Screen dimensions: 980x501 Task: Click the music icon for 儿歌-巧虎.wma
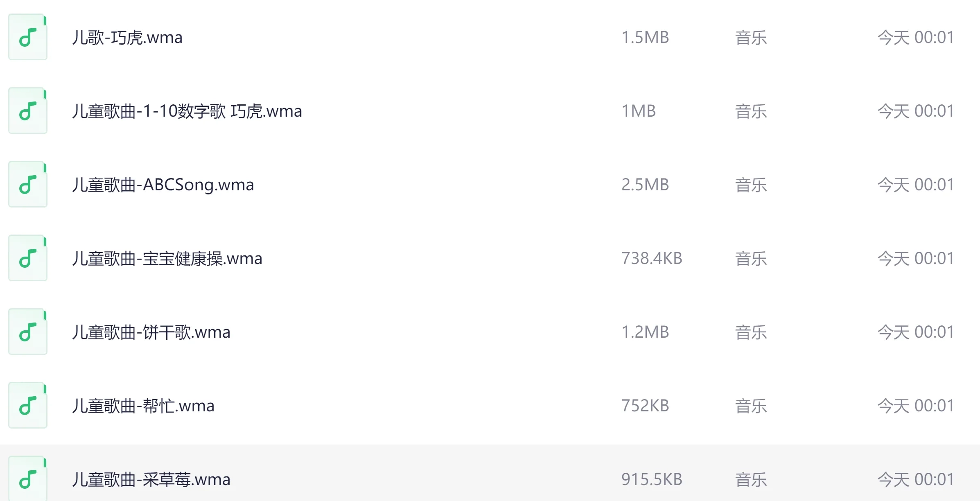point(28,37)
